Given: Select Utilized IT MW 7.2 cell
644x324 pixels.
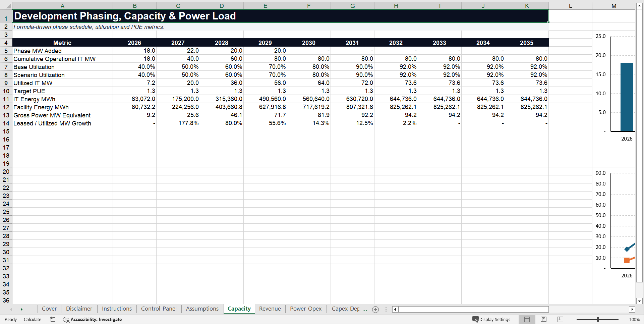Looking at the screenshot, I should pos(134,83).
